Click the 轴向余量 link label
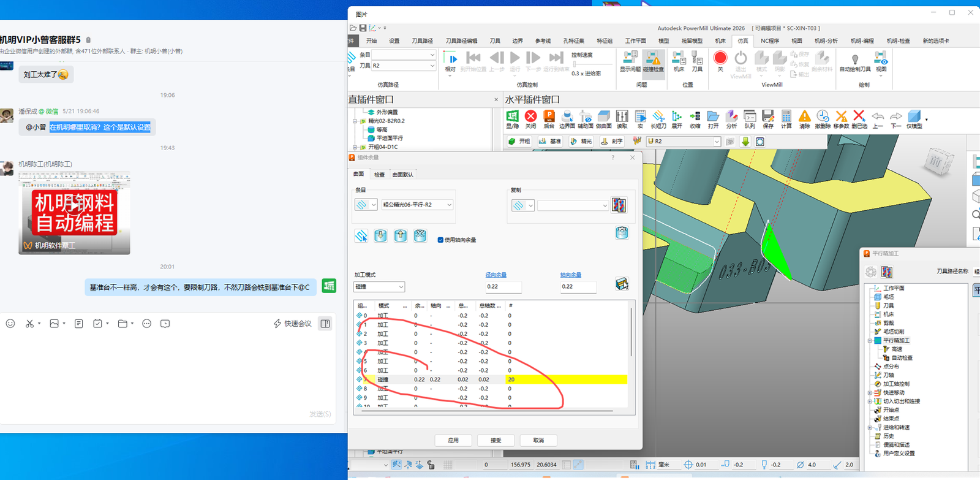Viewport: 980px width, 480px height. 571,275
